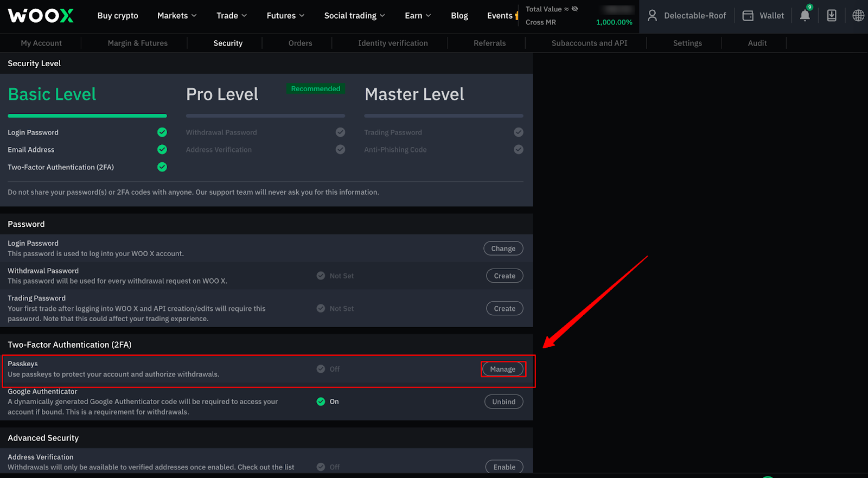The image size is (868, 478).
Task: Click Not Set status icon for Trading Password
Action: pos(321,308)
